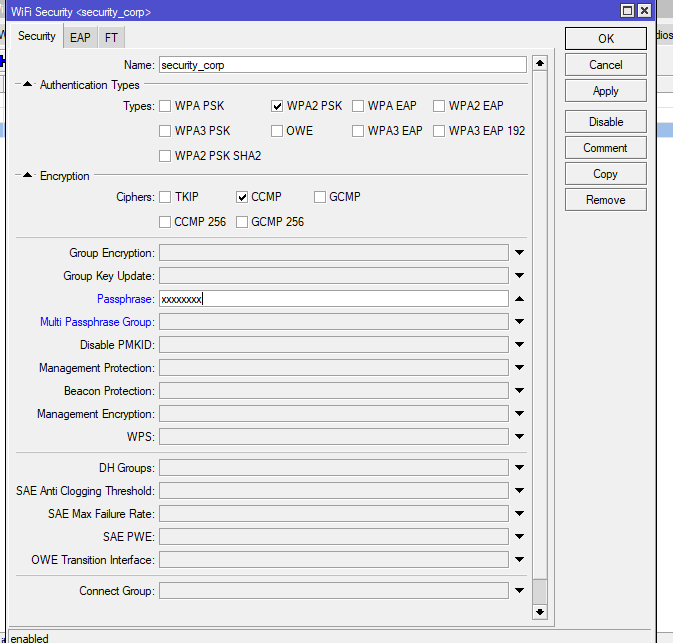This screenshot has width=673, height=643.
Task: Expand the OWE Transition Interface arrow
Action: point(519,559)
